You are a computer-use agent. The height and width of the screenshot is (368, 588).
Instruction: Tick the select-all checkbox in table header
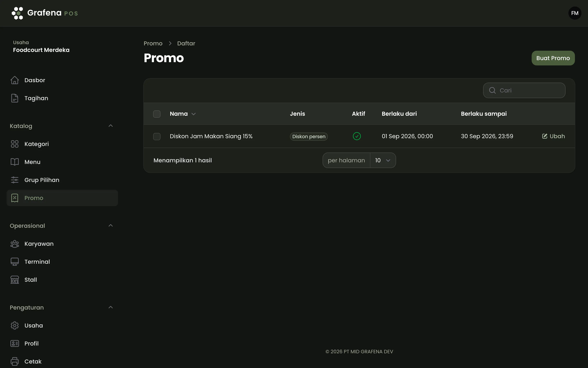pyautogui.click(x=157, y=114)
